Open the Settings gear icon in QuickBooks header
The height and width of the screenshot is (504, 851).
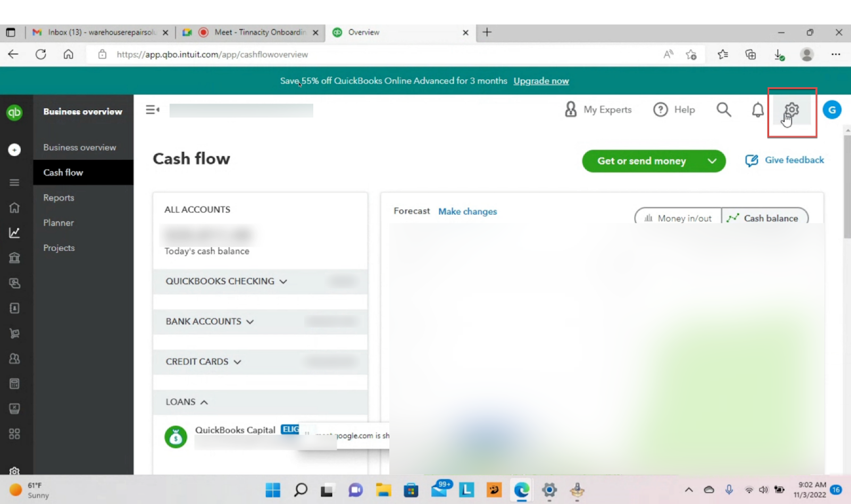(x=791, y=110)
